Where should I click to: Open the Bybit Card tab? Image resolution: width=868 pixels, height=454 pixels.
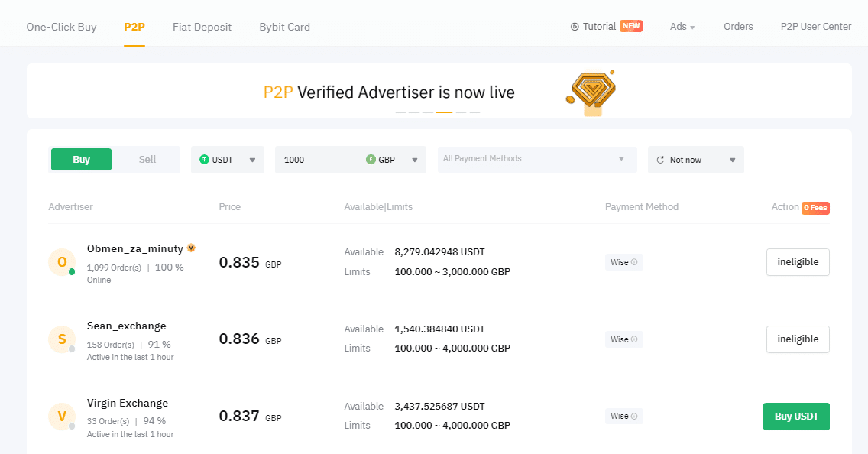284,27
